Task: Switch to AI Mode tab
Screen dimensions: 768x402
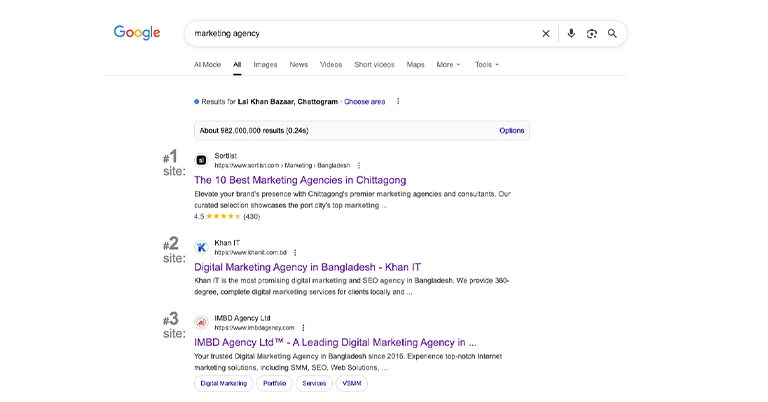Action: [207, 65]
